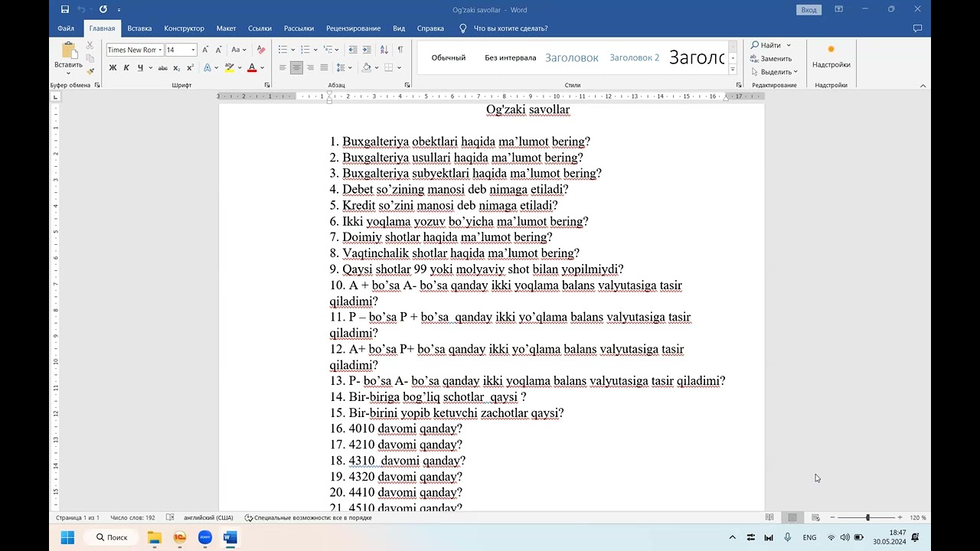Switch to the Вставка tab

point(139,28)
